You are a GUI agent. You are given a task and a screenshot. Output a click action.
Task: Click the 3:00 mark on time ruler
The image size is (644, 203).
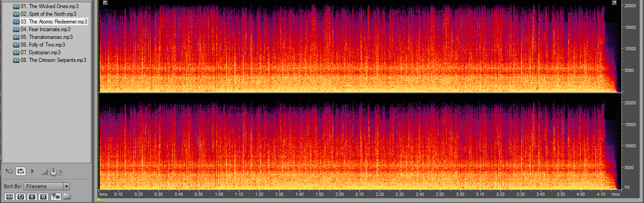tap(460, 194)
